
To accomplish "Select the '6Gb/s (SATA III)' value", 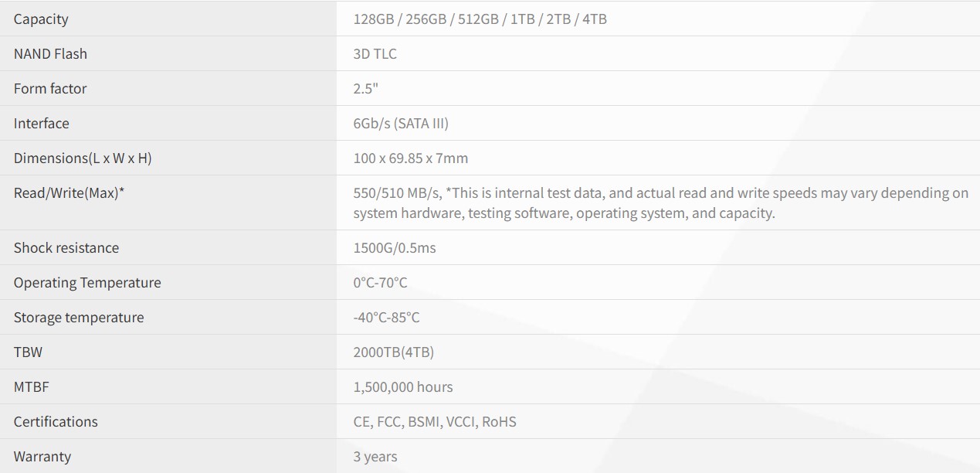I will tap(401, 123).
